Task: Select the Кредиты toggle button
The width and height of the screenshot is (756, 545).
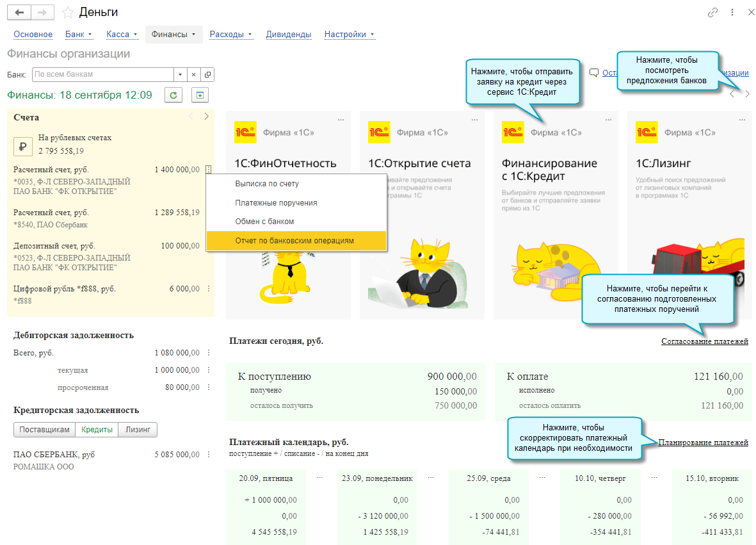Action: pyautogui.click(x=97, y=430)
